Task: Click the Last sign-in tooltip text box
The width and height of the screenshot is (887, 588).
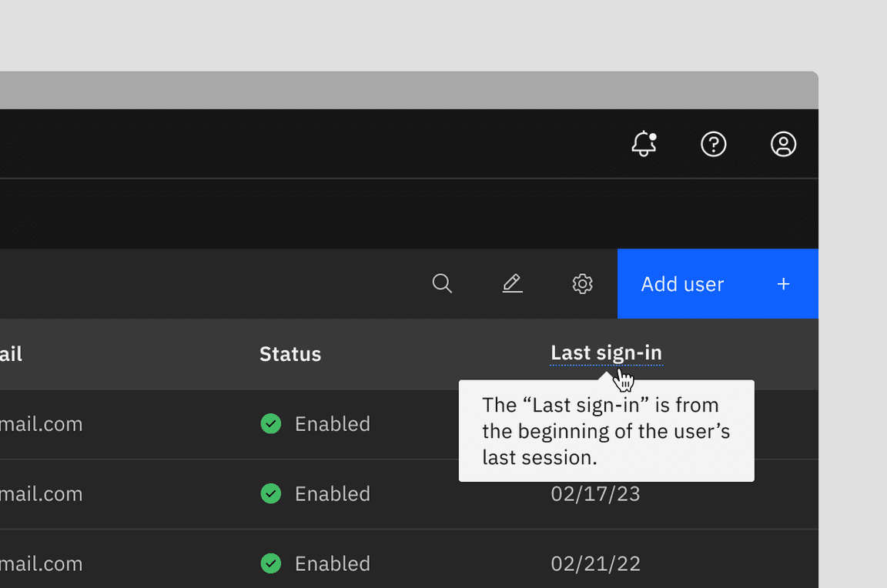Action: pos(607,431)
